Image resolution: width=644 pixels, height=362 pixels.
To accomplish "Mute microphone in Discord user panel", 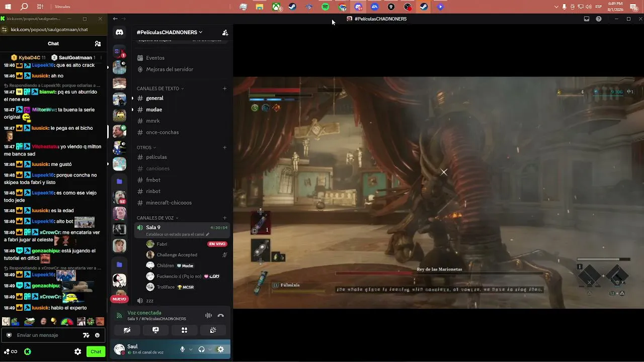I will [x=182, y=349].
